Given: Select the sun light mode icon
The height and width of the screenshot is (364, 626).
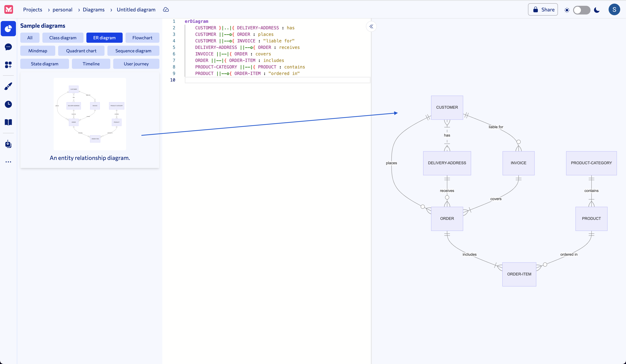Looking at the screenshot, I should 567,10.
